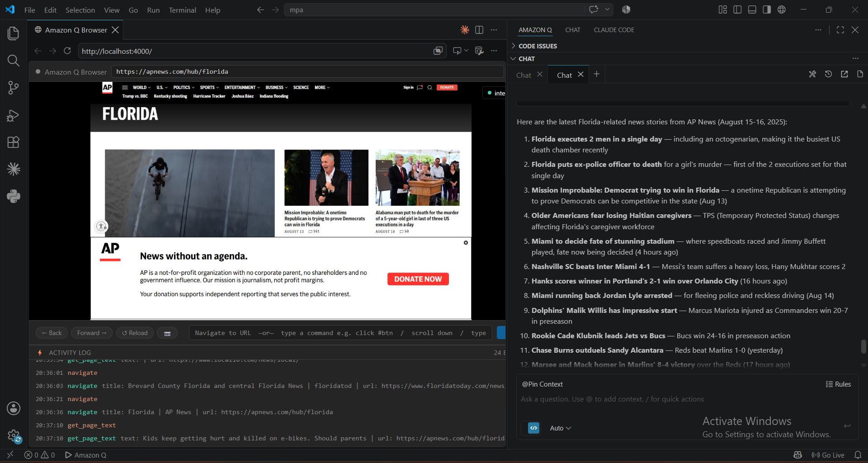
Task: Click the reload icon beside localhost URL
Action: click(x=67, y=51)
